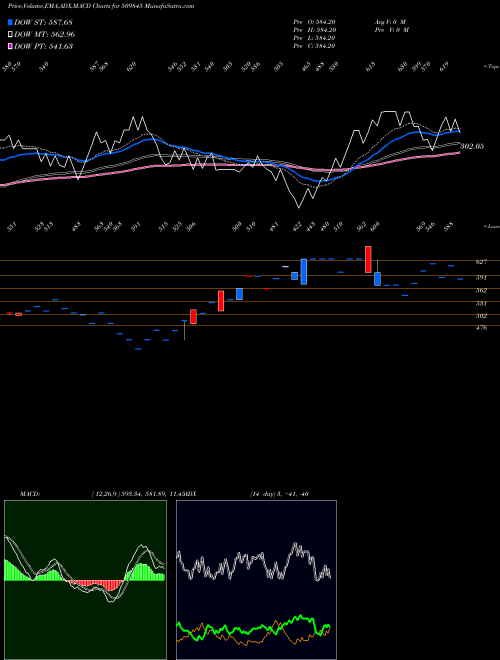This screenshot has width=500, height=660.
Task: Click the 562 price level label
Action: pyautogui.click(x=481, y=290)
